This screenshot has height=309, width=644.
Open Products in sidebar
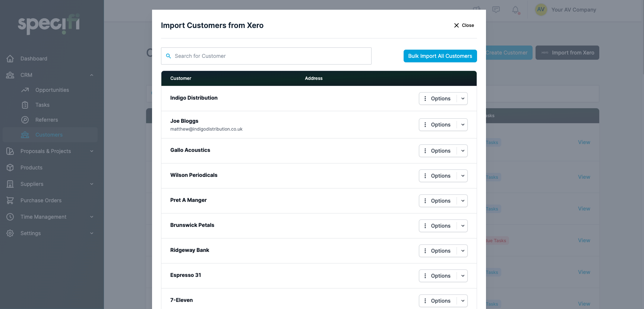pos(31,168)
